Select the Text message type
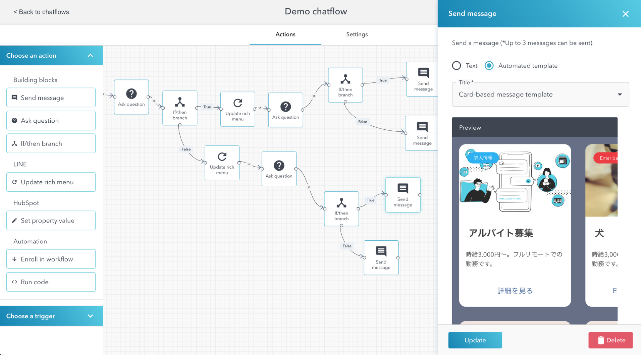 (456, 65)
